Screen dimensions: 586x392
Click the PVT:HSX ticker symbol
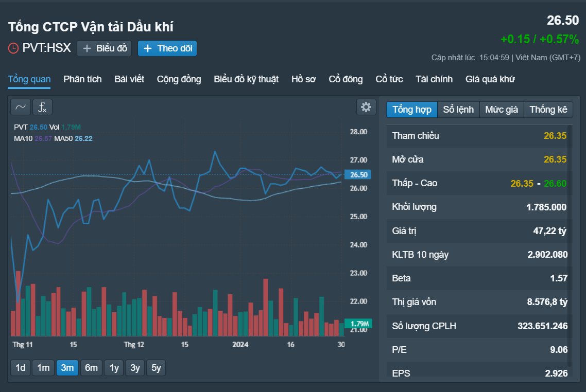click(x=47, y=48)
